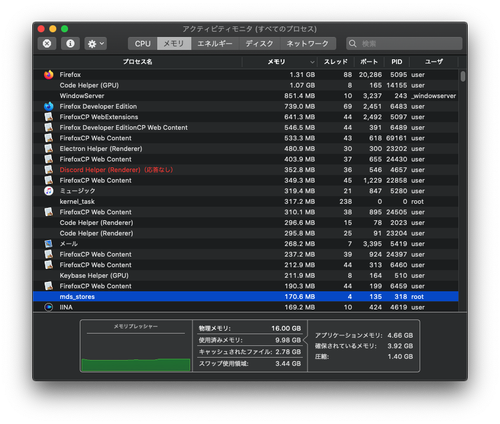Switch to the エネルギー tab
This screenshot has height=424, width=500.
[x=215, y=44]
